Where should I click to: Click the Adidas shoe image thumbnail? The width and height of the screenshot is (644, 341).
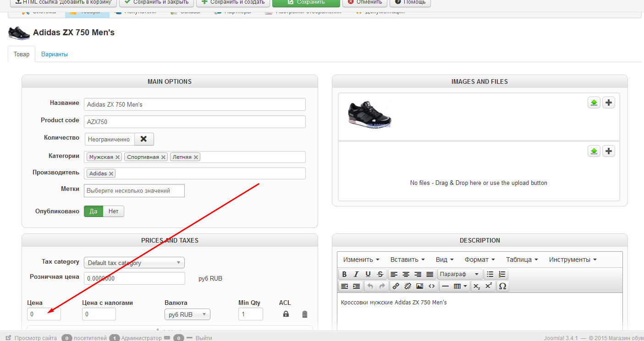pyautogui.click(x=370, y=114)
